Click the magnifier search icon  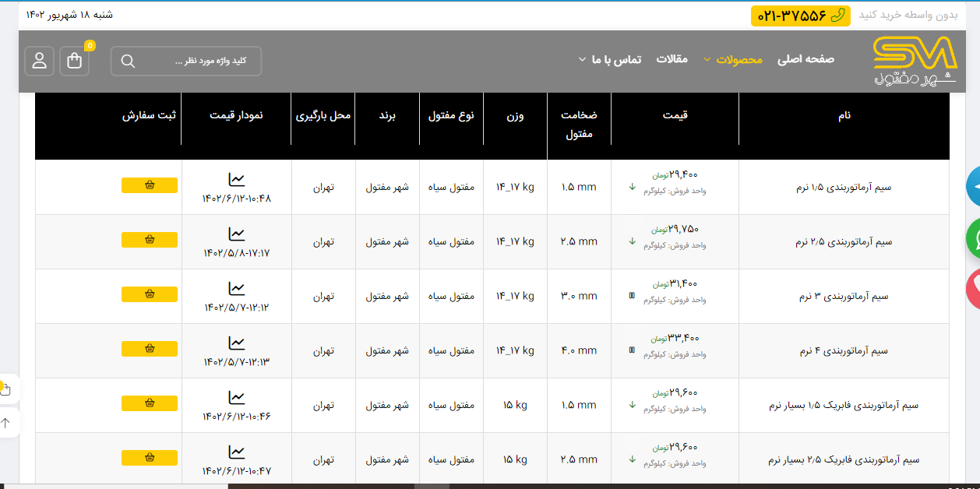[129, 62]
